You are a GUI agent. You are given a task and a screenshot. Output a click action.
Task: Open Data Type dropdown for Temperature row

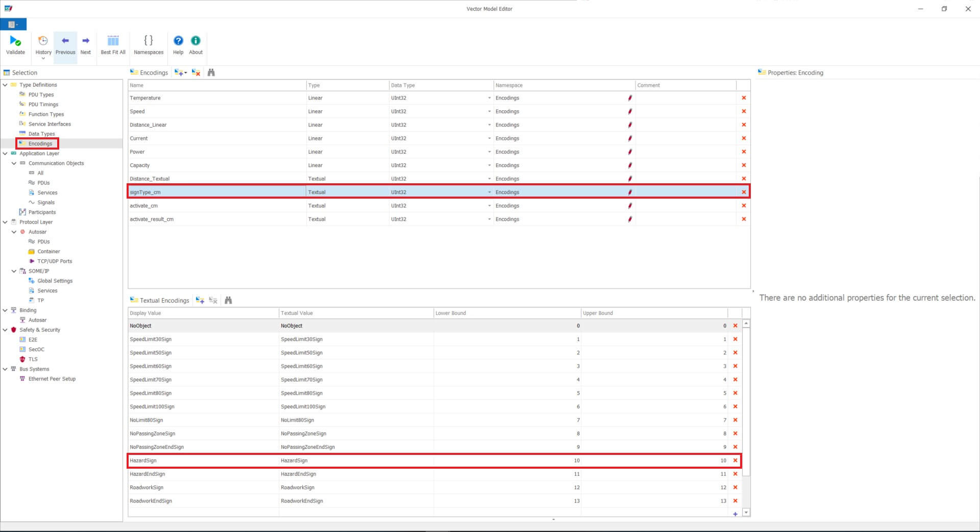(489, 98)
